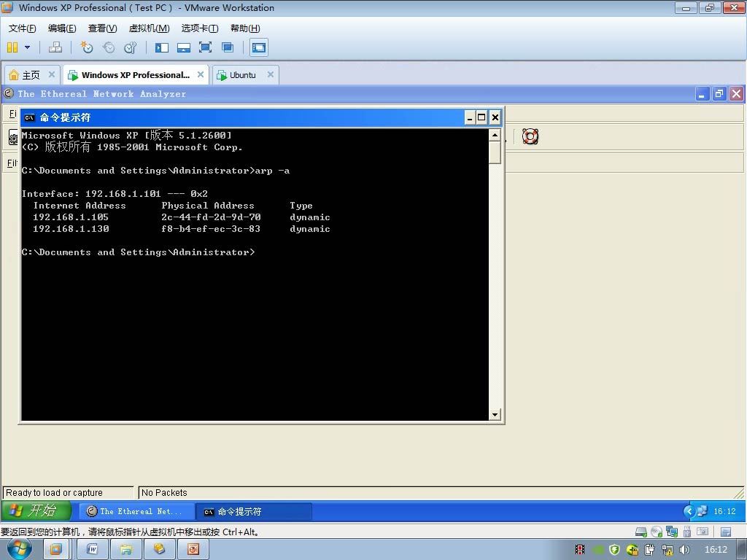This screenshot has height=560, width=747.
Task: Click the 'Ready to load or capture' status
Action: (54, 492)
